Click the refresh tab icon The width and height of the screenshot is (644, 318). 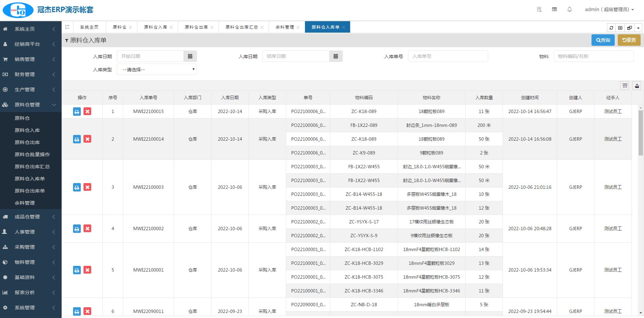pyautogui.click(x=611, y=28)
